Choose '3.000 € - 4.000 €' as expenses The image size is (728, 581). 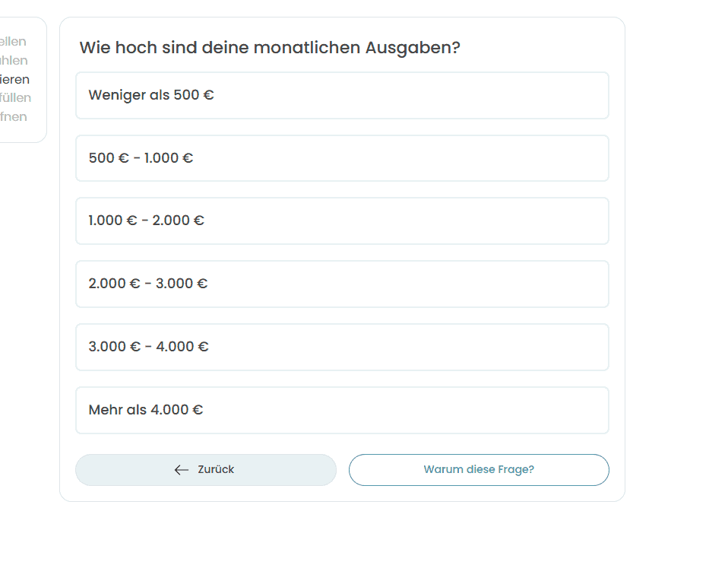(342, 347)
